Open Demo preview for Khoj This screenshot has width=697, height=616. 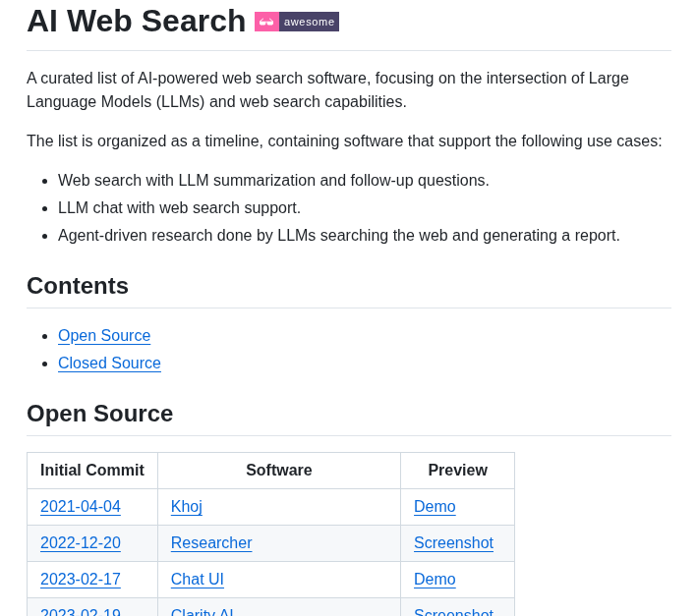(435, 507)
